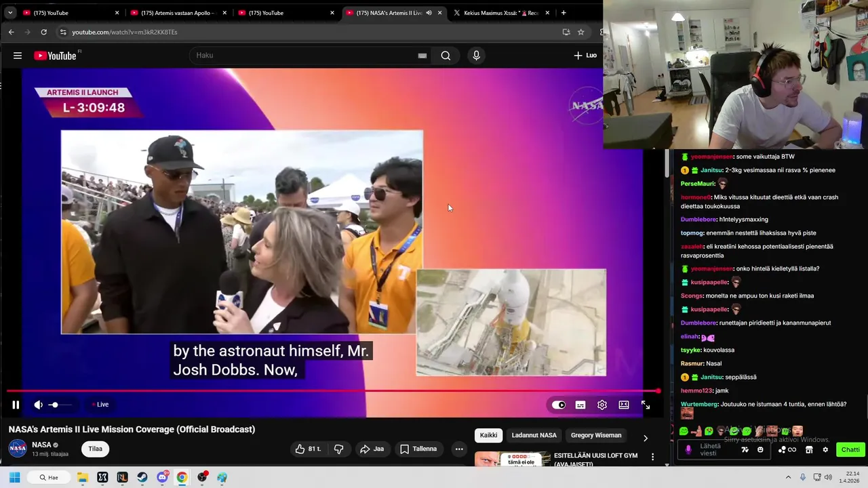This screenshot has width=868, height=488.
Task: Switch to Artemis vastaan Apollo tab
Action: (176, 13)
